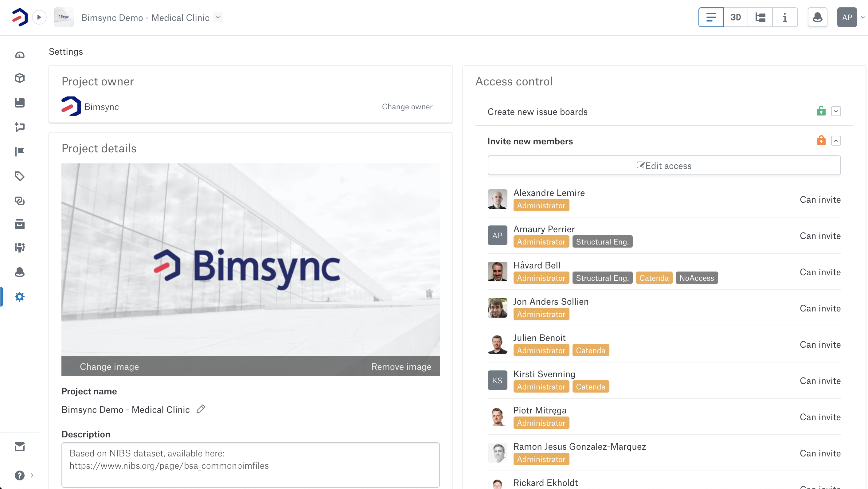
Task: Open the libraries book icon in sidebar
Action: (20, 103)
